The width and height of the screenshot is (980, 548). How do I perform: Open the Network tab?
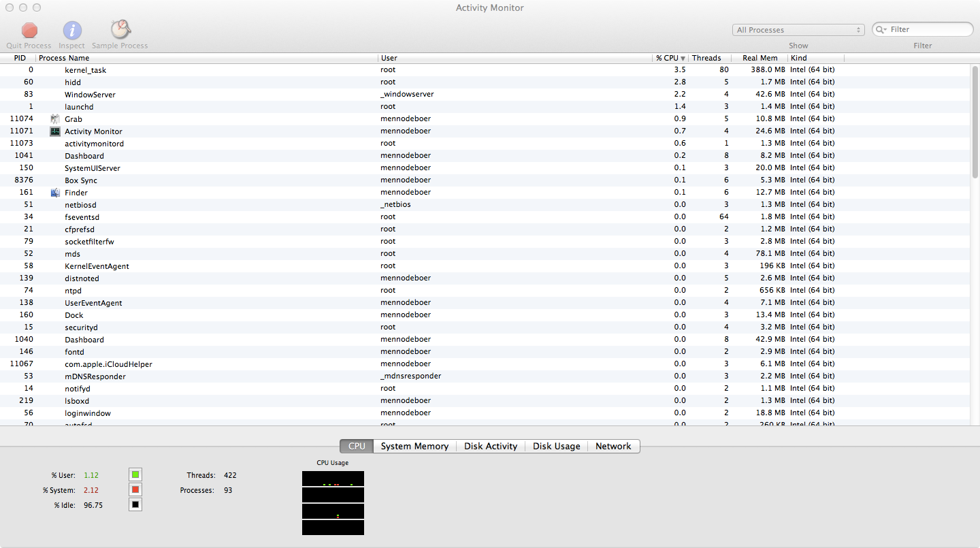613,447
